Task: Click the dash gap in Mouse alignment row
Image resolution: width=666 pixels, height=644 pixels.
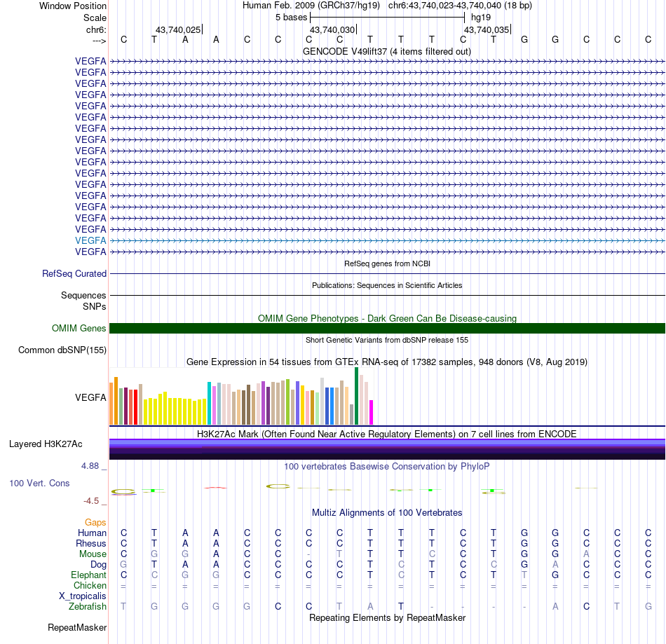Action: (x=308, y=554)
